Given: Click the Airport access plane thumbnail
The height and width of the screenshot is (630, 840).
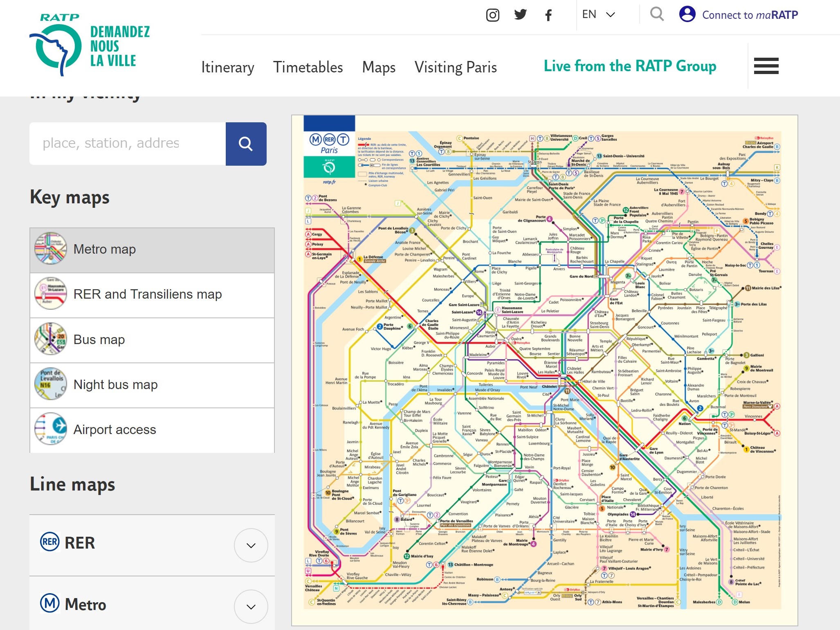Looking at the screenshot, I should 51,429.
